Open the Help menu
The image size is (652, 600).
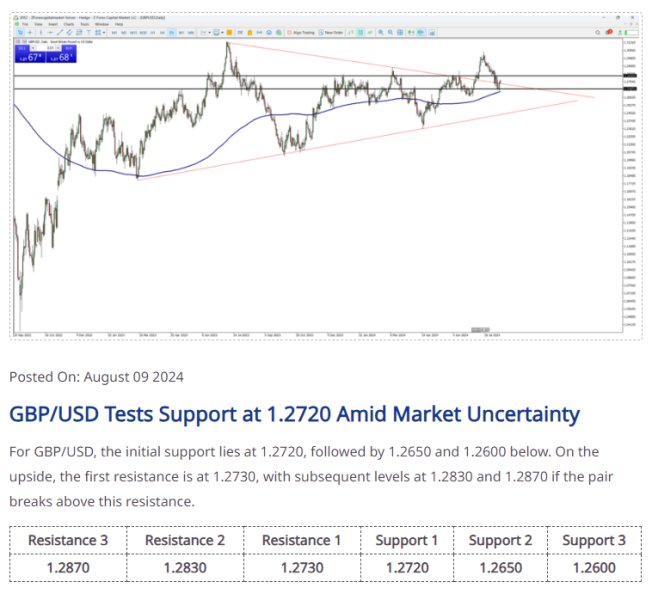(119, 25)
